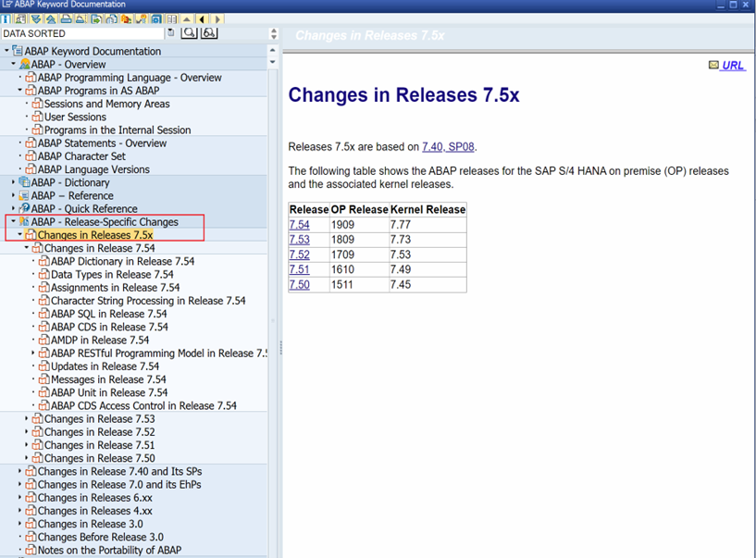
Task: Collapse the ABAP - Overview node
Action: [14, 63]
